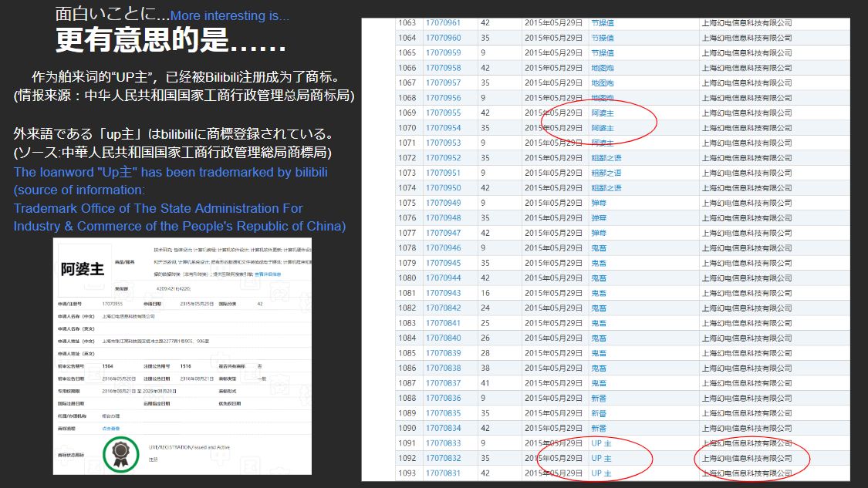Open registration number 17070956 link
Image resolution: width=868 pixels, height=488 pixels.
click(x=443, y=97)
